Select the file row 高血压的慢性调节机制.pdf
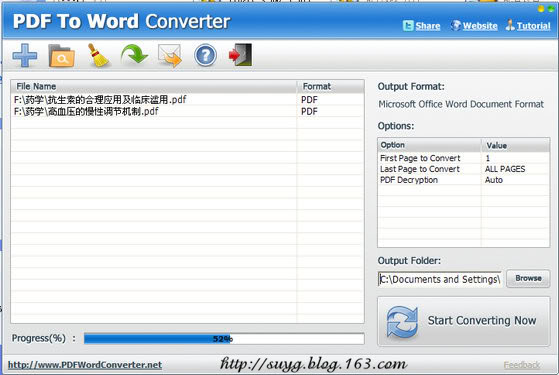Image resolution: width=559 pixels, height=375 pixels. pos(187,112)
